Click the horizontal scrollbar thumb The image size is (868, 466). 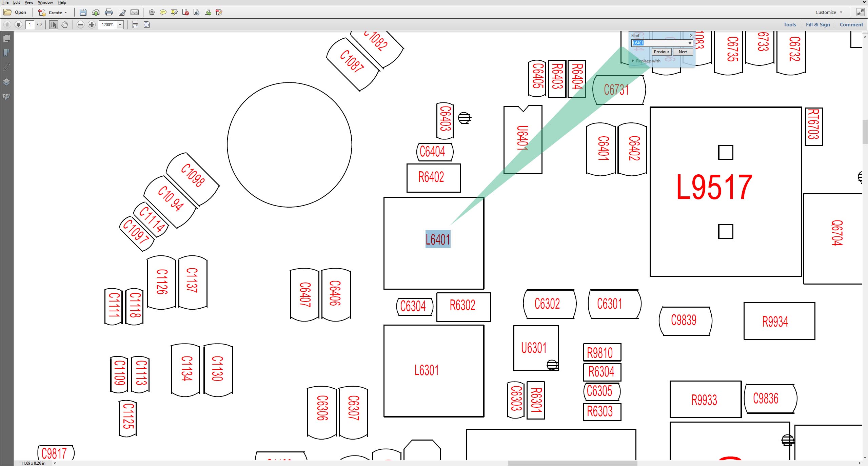573,463
